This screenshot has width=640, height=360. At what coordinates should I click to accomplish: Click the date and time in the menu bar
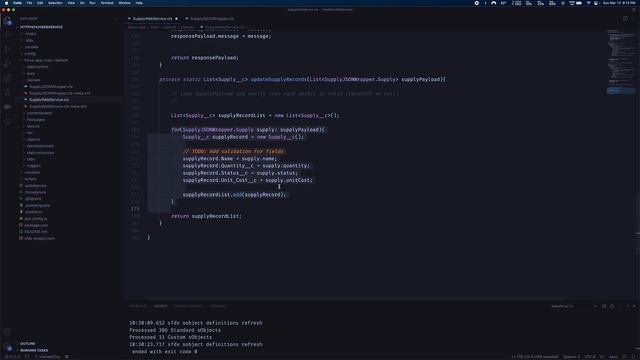(619, 3)
